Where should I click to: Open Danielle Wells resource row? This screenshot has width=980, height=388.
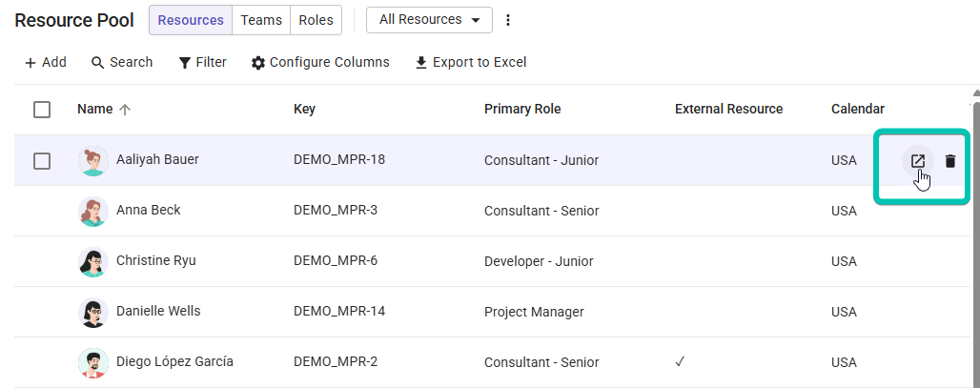[493, 312]
